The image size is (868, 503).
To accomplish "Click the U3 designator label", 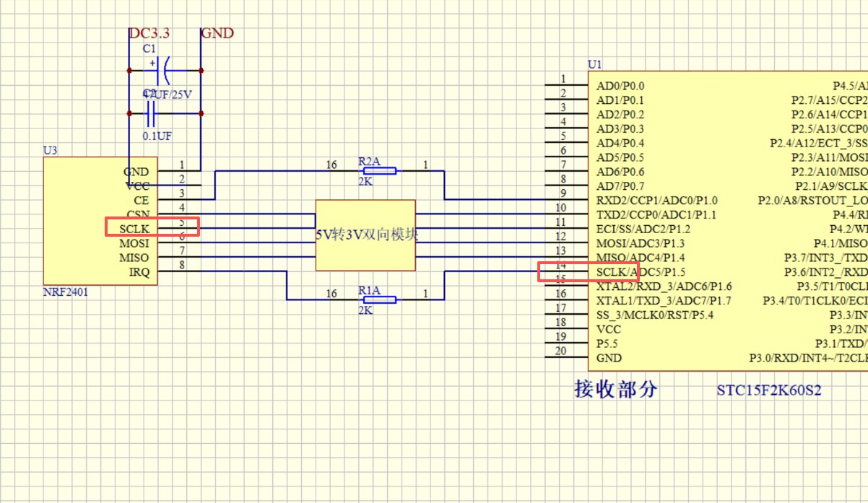I will point(50,151).
